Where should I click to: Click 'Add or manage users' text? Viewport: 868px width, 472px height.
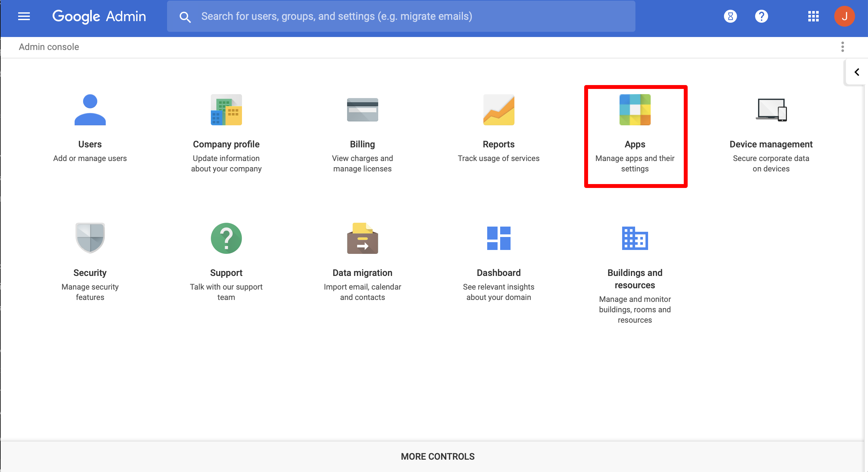coord(90,158)
